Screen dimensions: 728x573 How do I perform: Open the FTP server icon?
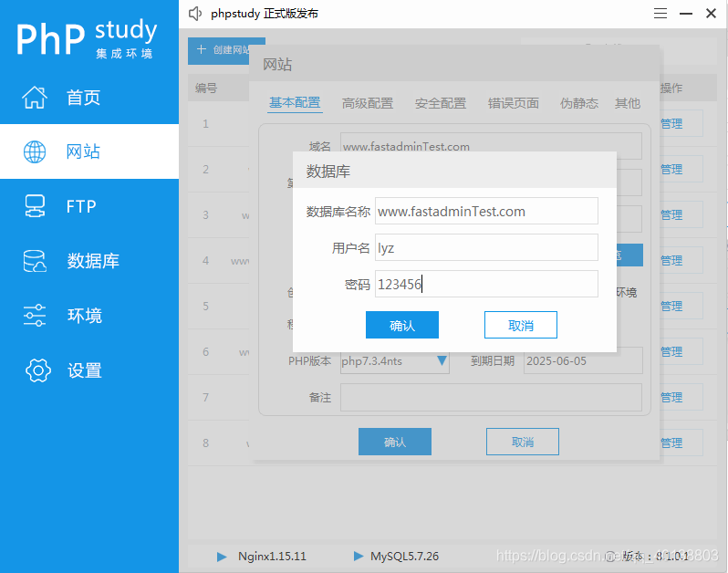tap(35, 206)
